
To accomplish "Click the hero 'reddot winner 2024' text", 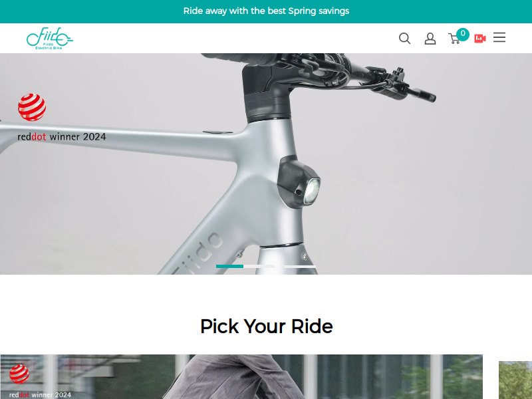I will point(62,137).
